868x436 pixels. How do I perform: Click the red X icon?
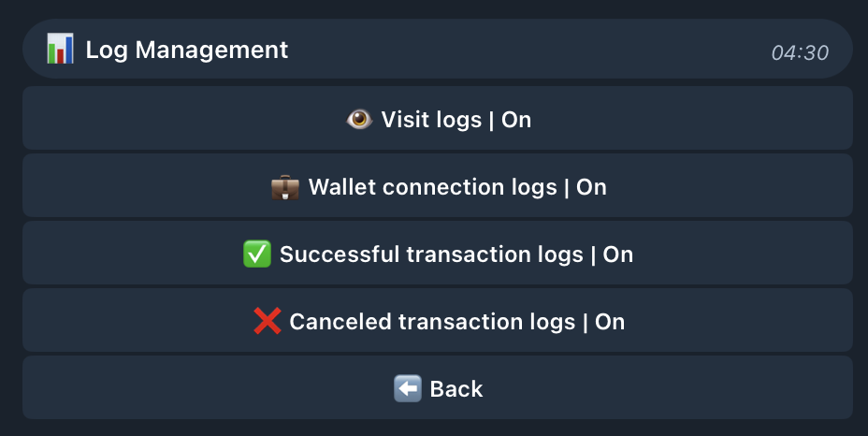[x=268, y=321]
